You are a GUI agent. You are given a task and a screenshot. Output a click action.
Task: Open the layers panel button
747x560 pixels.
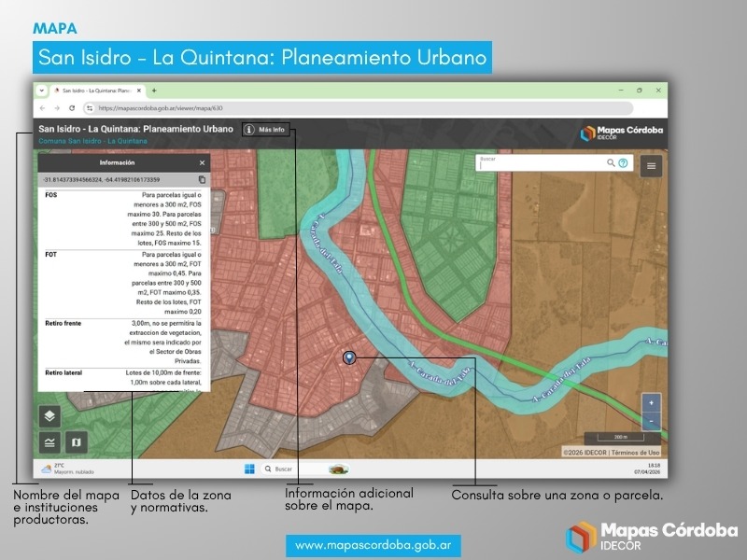50,416
